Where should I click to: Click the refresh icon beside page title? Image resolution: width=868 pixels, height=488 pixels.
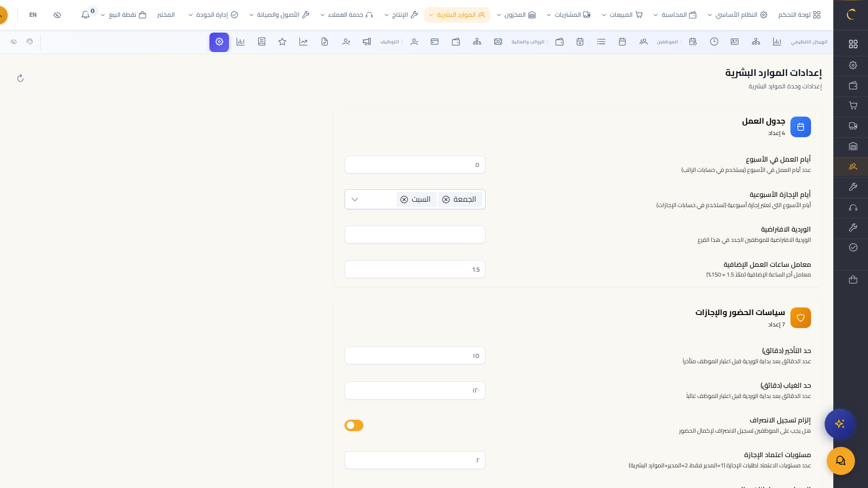(x=21, y=78)
